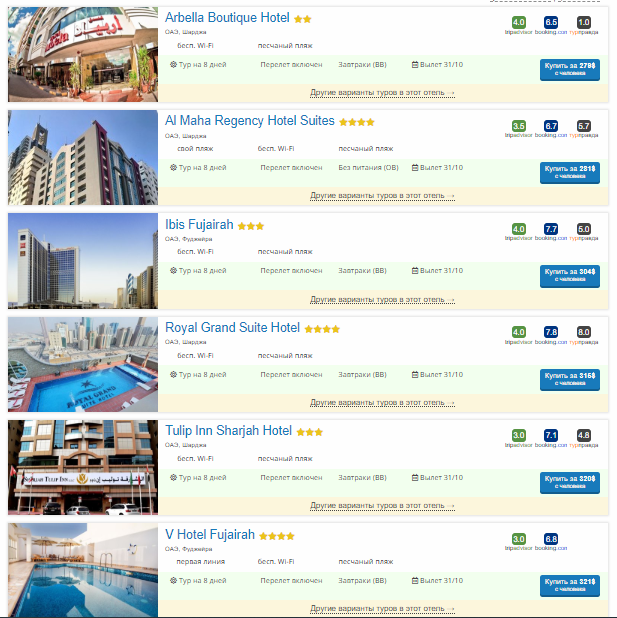This screenshot has height=618, width=617.
Task: Expand other tour options for Arbella Boutique Hotel
Action: (382, 93)
